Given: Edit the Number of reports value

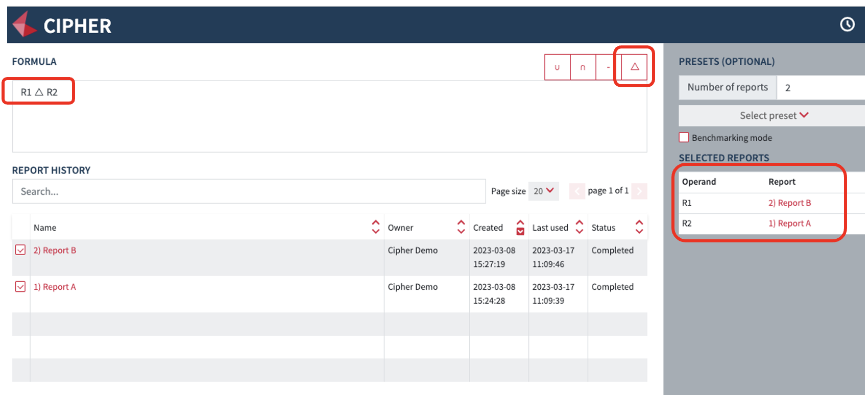Looking at the screenshot, I should coord(821,88).
